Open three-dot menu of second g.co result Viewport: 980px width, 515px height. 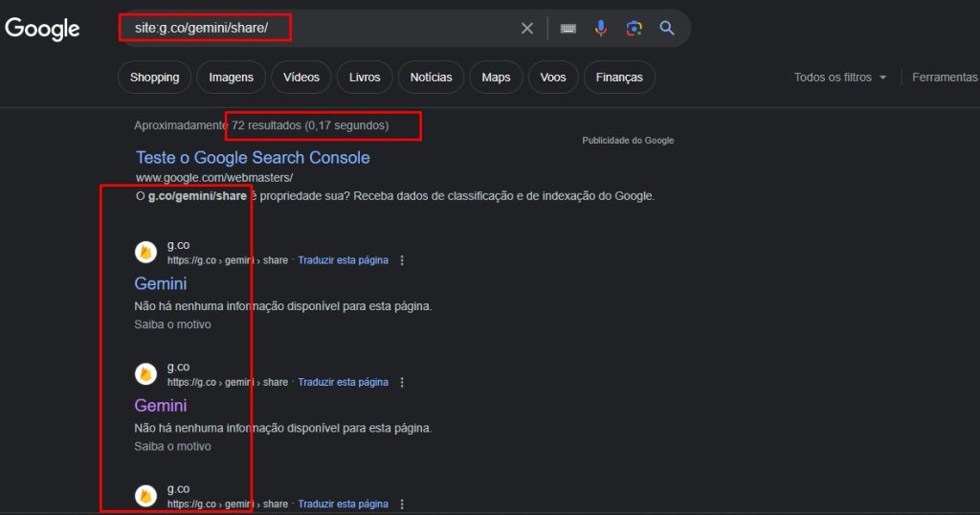point(402,382)
